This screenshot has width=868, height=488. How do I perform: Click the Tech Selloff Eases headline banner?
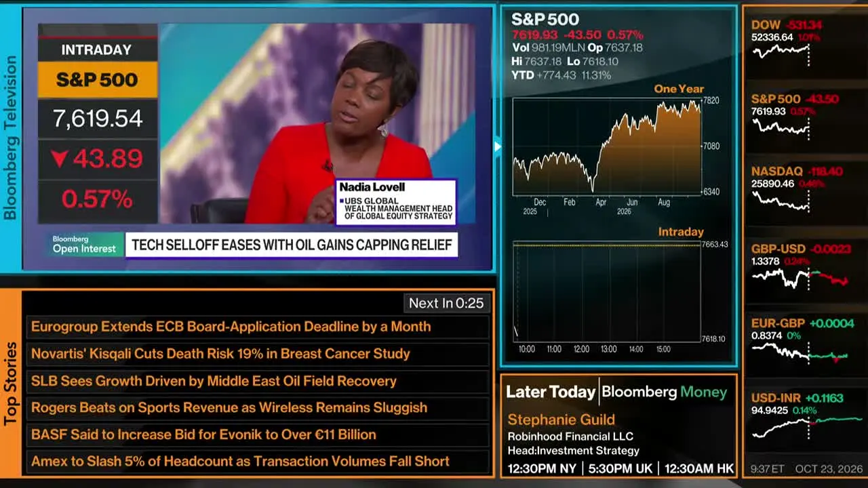292,245
